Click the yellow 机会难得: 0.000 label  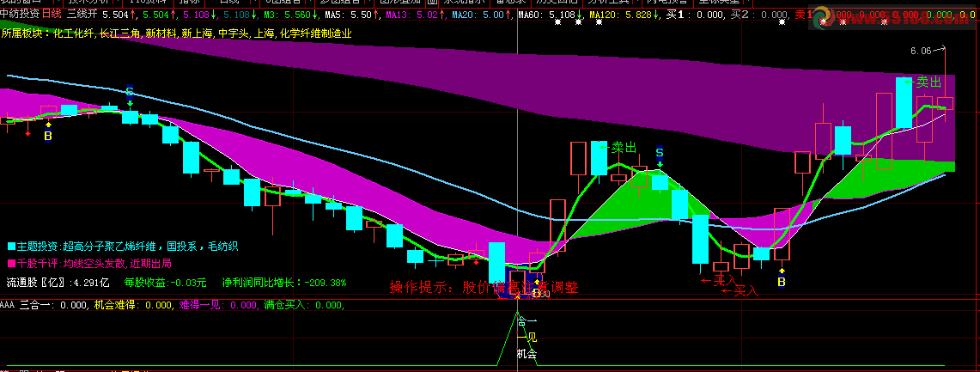pos(133,305)
